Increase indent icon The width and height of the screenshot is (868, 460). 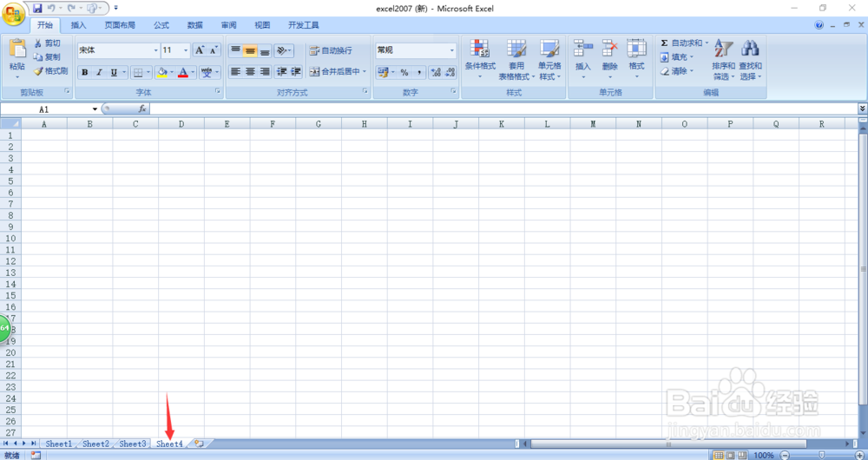[x=296, y=71]
